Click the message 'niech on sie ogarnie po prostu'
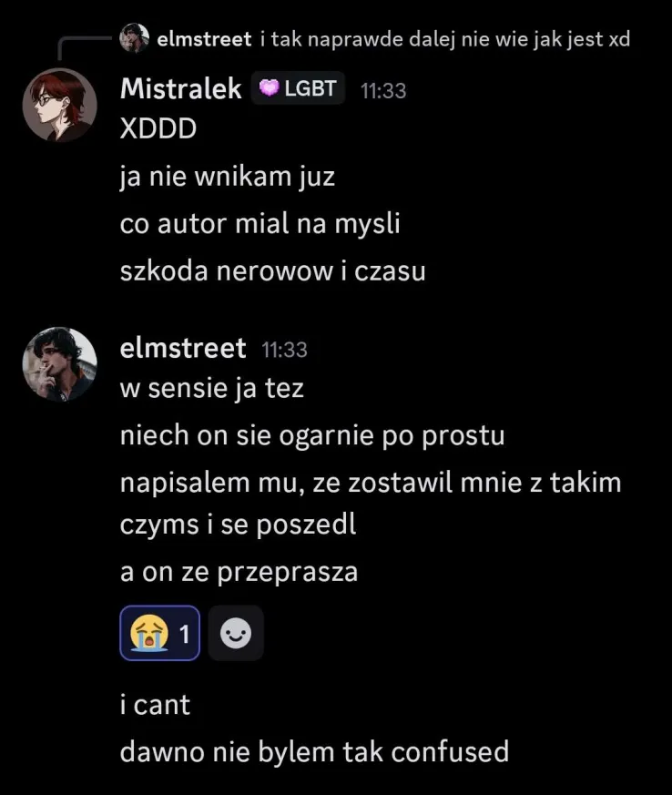Viewport: 672px width, 795px height. point(312,435)
